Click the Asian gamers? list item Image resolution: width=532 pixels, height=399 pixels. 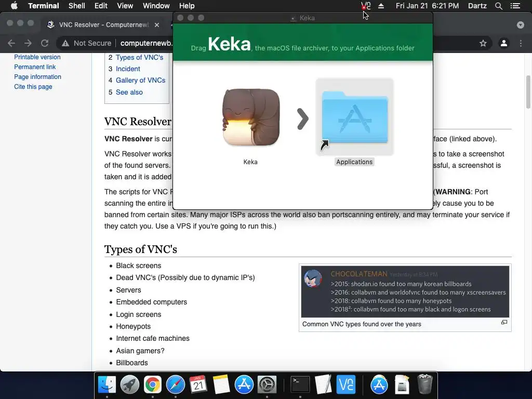tap(140, 351)
